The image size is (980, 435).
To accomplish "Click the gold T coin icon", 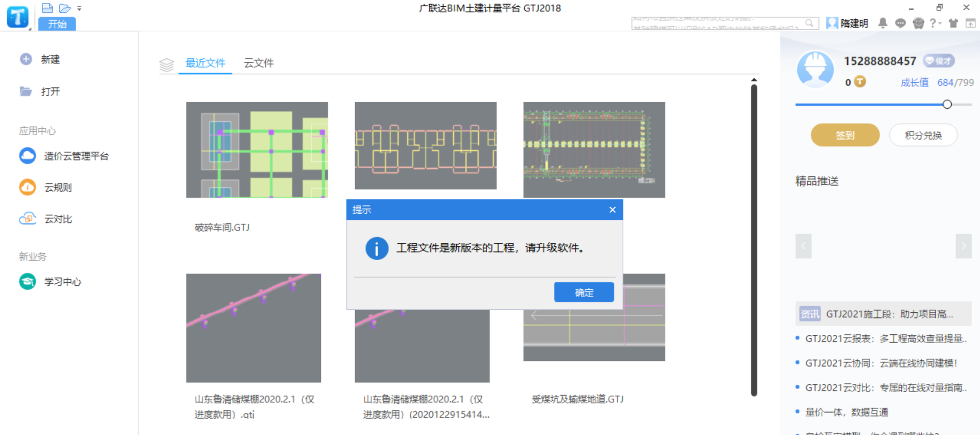I will point(860,82).
